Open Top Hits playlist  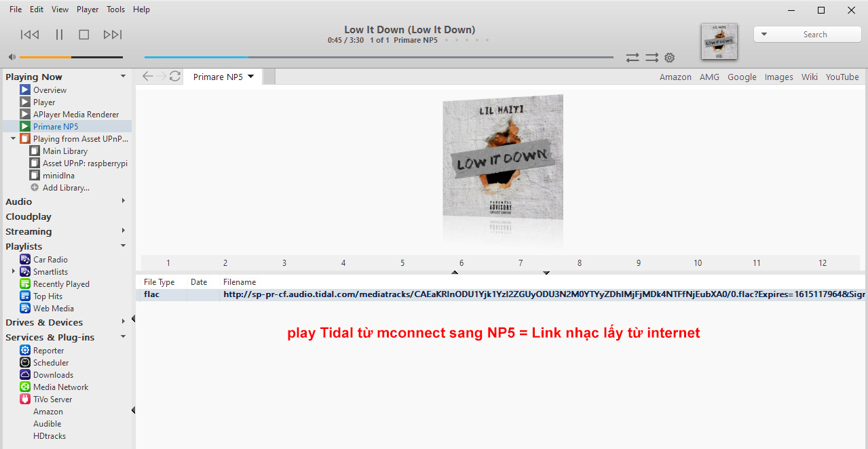pos(48,296)
